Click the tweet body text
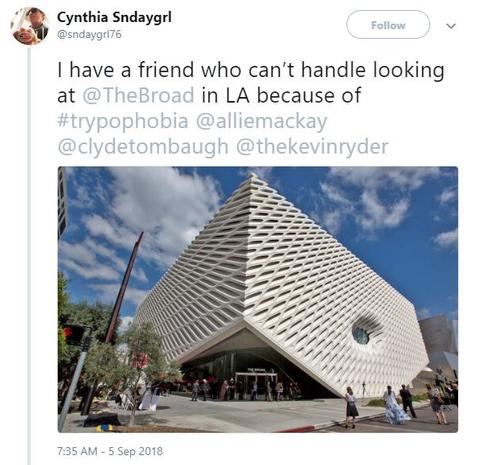This screenshot has width=480, height=465. point(251,108)
